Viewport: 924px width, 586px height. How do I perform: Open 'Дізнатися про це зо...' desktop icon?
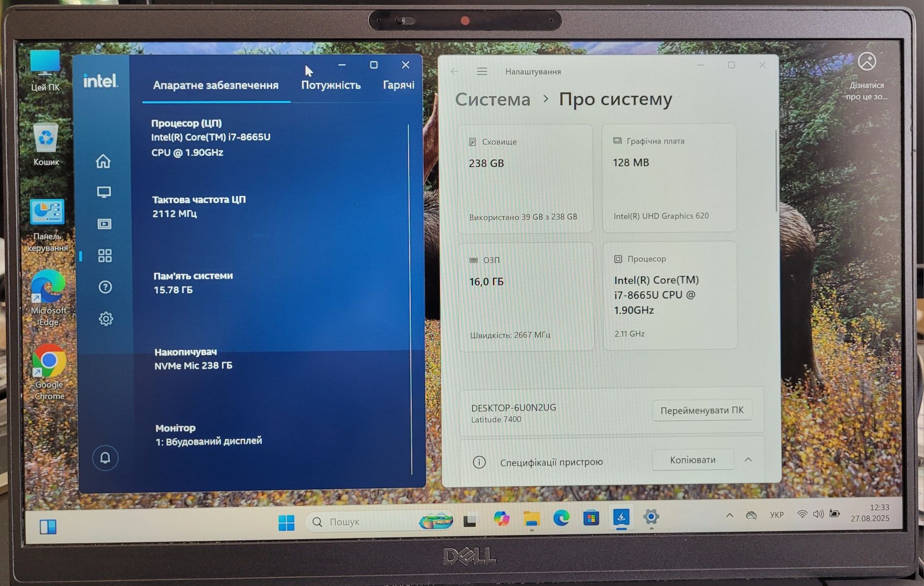(867, 77)
